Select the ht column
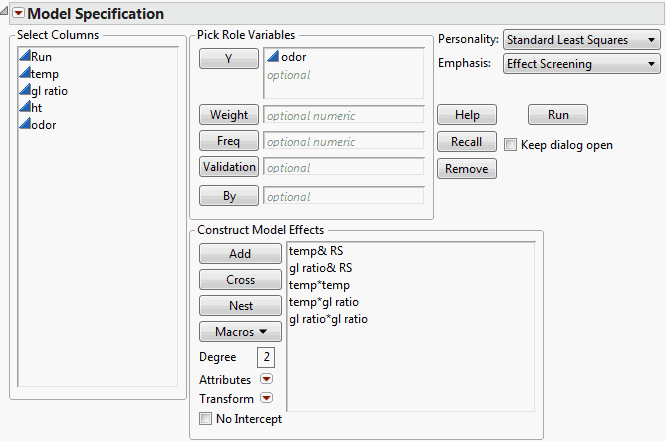The width and height of the screenshot is (666, 441). (x=37, y=108)
